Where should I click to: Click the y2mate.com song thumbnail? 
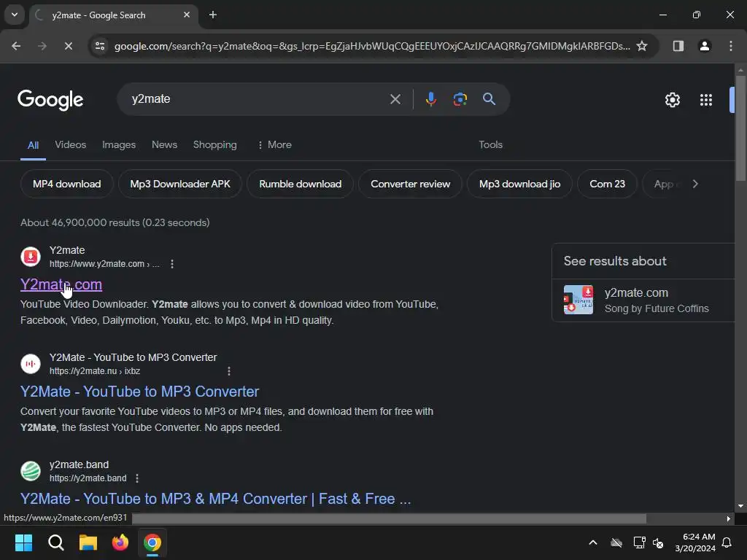tap(578, 300)
